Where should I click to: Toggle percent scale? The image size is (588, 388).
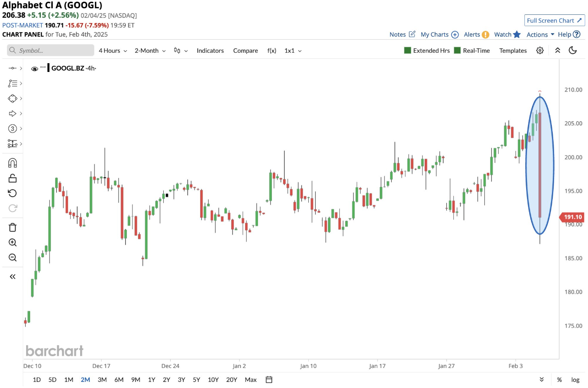coord(559,380)
